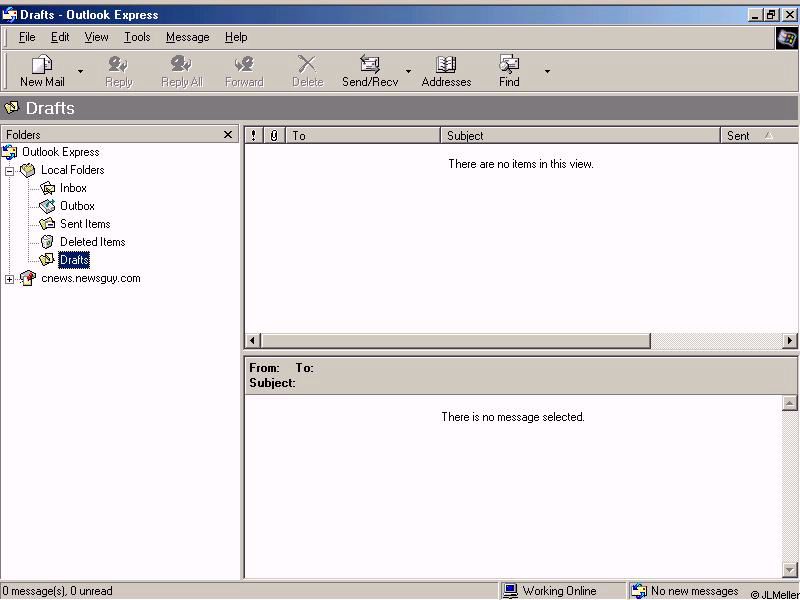
Task: Click the Send/Recv toolbar icon
Action: tap(370, 65)
